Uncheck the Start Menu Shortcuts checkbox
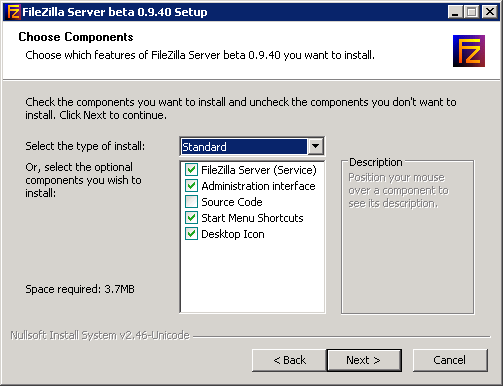The image size is (503, 386). (191, 218)
